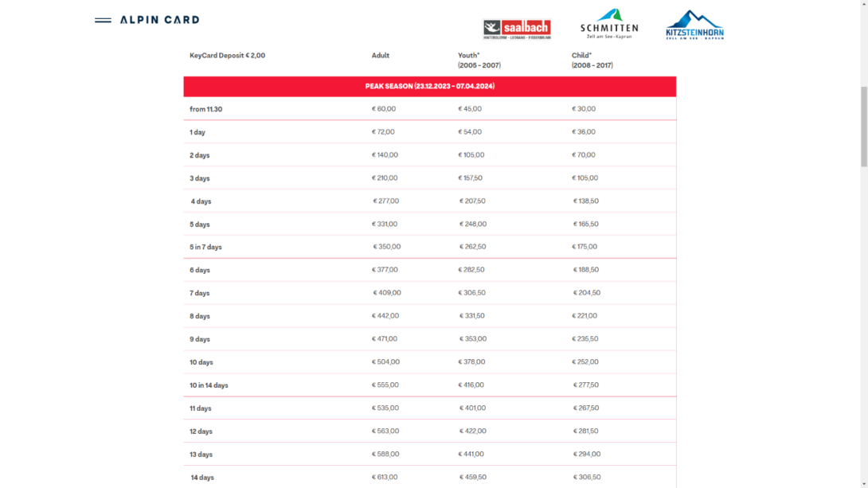Click the Alpin Card logo

[159, 20]
